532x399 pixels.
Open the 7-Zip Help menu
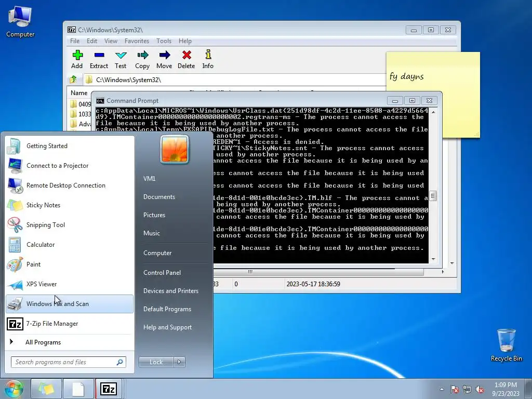click(185, 41)
